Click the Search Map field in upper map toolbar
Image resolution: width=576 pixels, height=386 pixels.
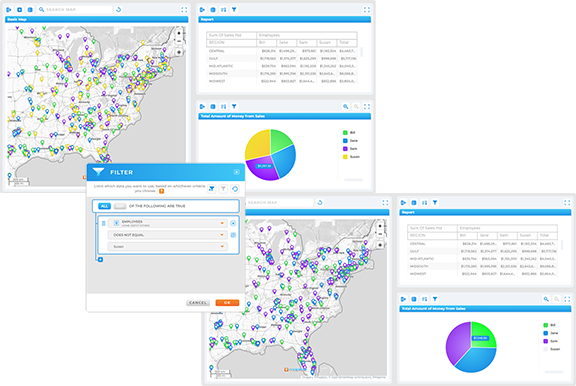(75, 10)
